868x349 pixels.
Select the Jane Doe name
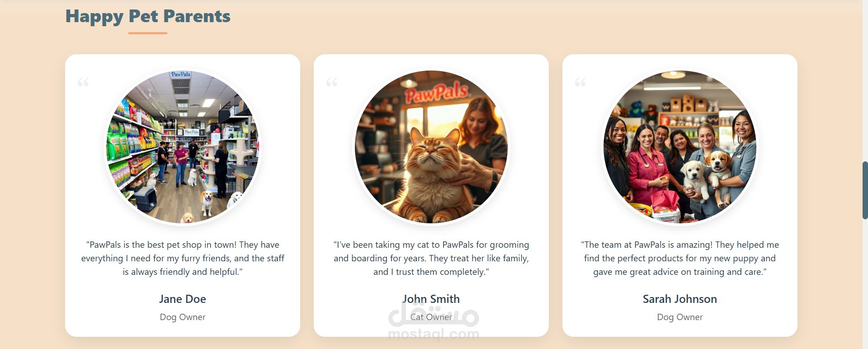(183, 299)
